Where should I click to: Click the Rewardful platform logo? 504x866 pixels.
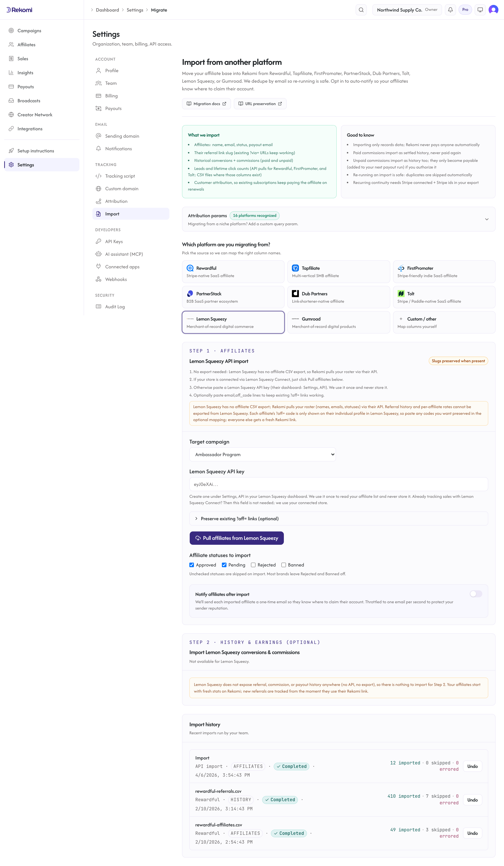point(190,268)
